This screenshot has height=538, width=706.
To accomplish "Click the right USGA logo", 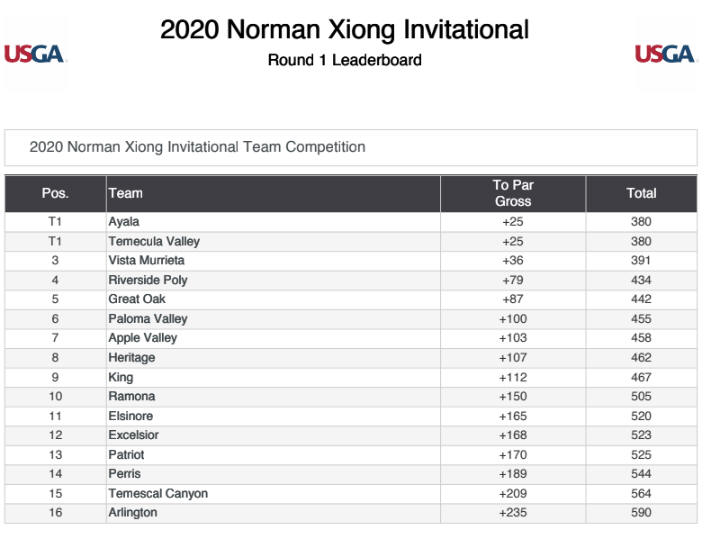I will [664, 54].
